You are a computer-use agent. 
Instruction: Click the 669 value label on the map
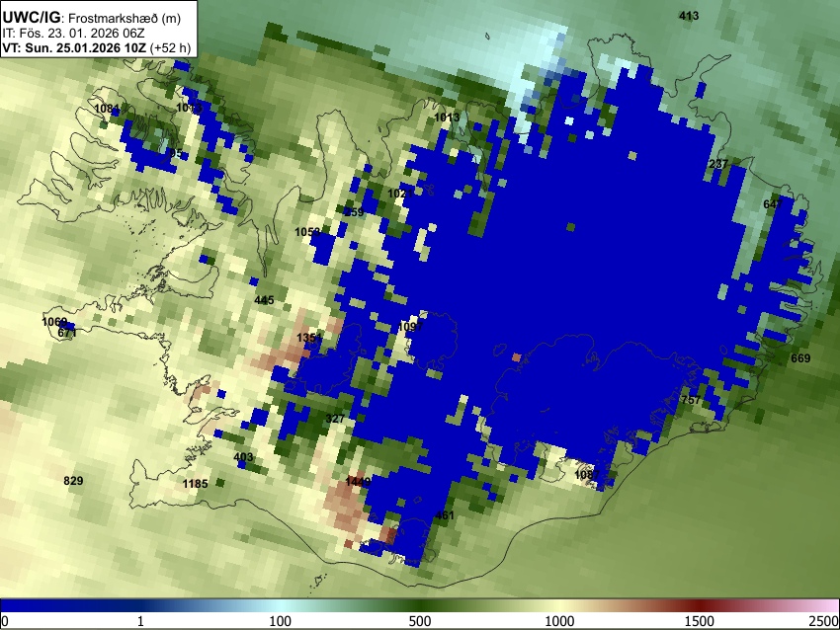coord(800,358)
